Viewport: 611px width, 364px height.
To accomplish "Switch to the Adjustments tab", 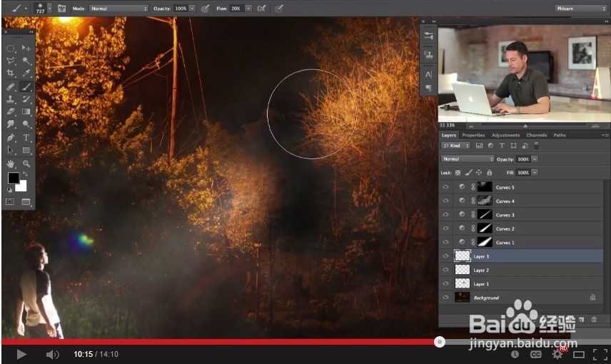I will (506, 135).
